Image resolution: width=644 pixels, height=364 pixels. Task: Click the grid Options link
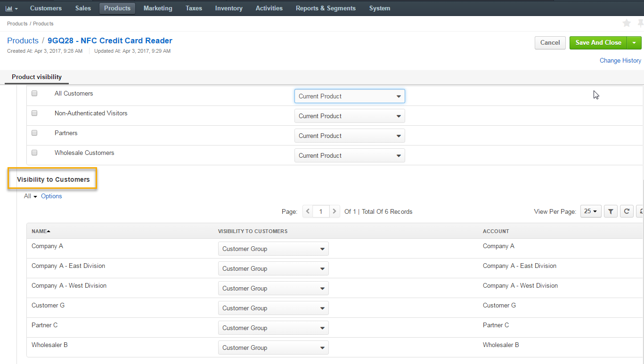click(51, 196)
